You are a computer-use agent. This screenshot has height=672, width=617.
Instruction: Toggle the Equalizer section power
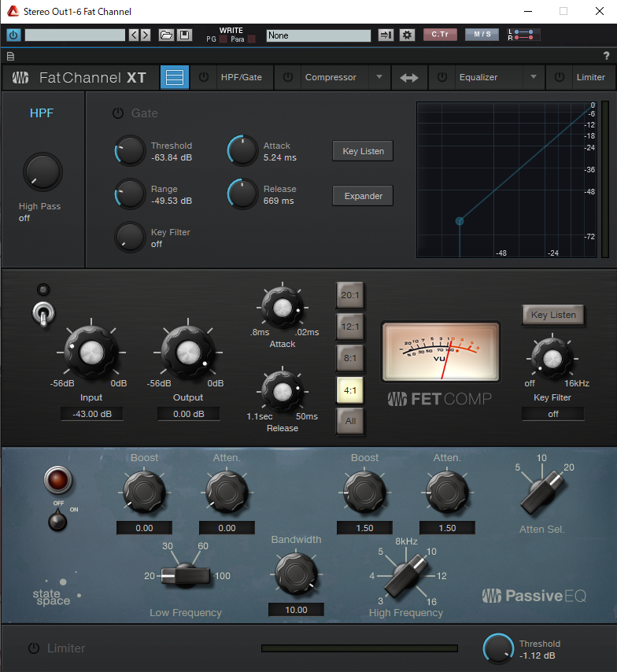pyautogui.click(x=442, y=77)
